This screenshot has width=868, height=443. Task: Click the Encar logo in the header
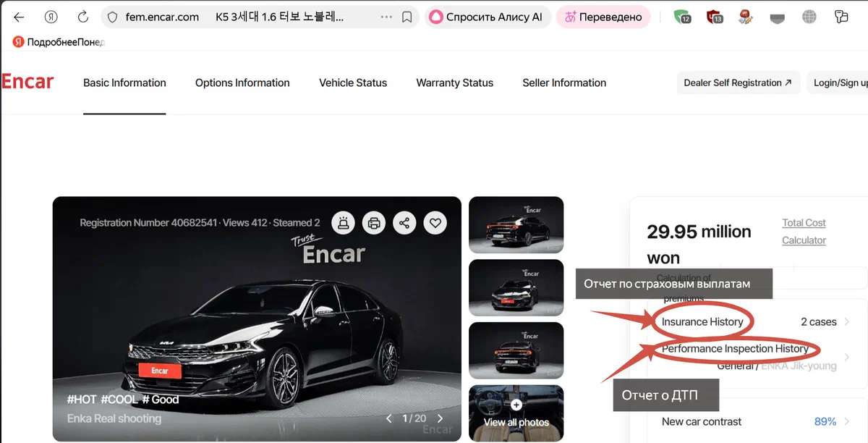(27, 82)
